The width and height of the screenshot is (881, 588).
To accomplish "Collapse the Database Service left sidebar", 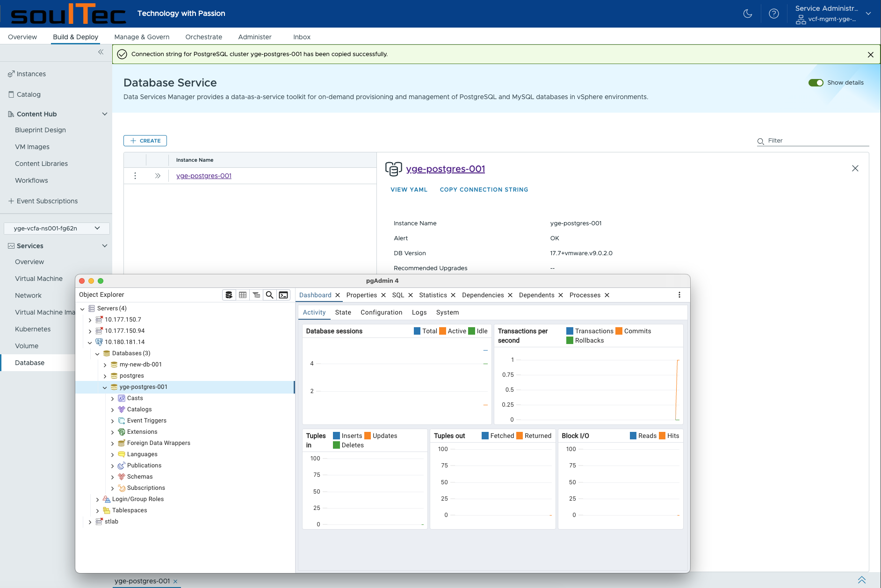I will click(x=101, y=52).
